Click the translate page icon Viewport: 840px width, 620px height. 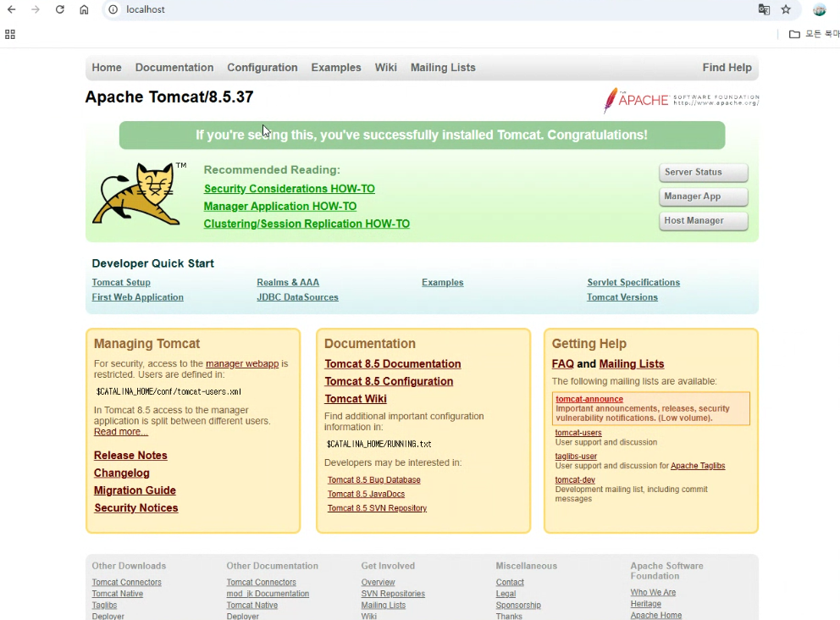(x=764, y=9)
